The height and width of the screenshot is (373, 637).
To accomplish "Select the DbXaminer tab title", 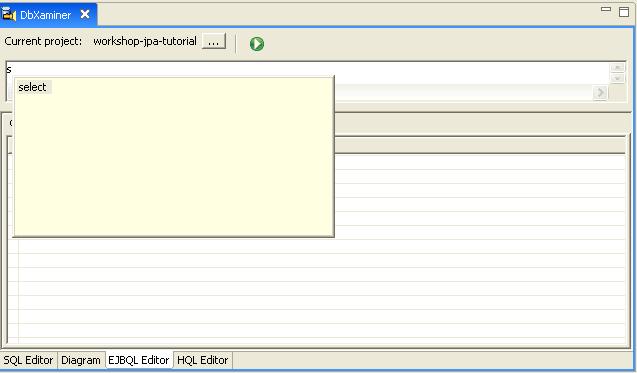I will [46, 15].
